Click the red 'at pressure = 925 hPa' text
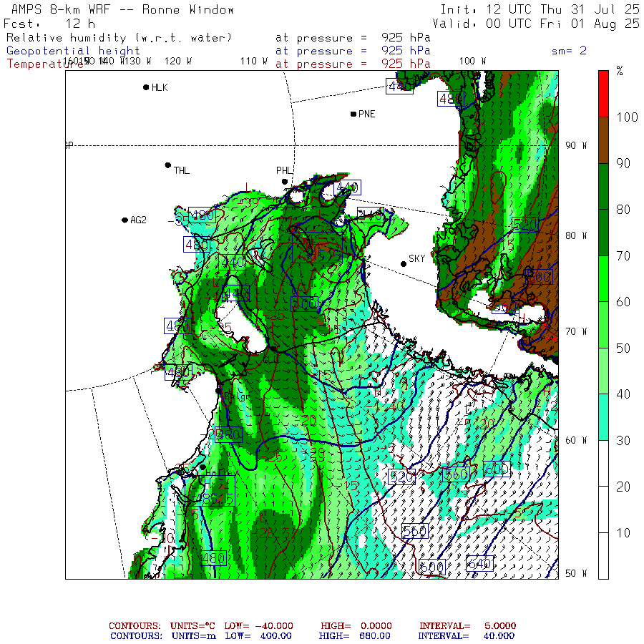This screenshot has width=644, height=644. 353,64
